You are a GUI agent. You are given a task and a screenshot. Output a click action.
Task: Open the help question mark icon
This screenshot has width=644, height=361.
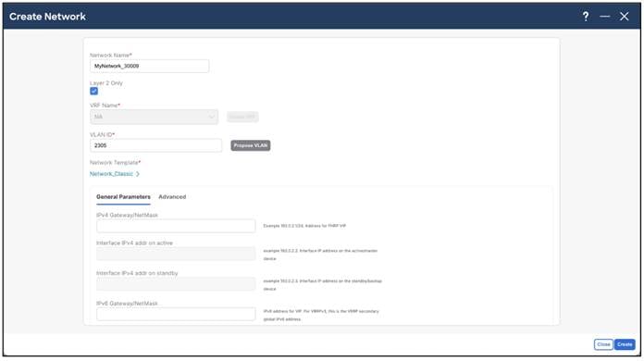click(x=586, y=17)
